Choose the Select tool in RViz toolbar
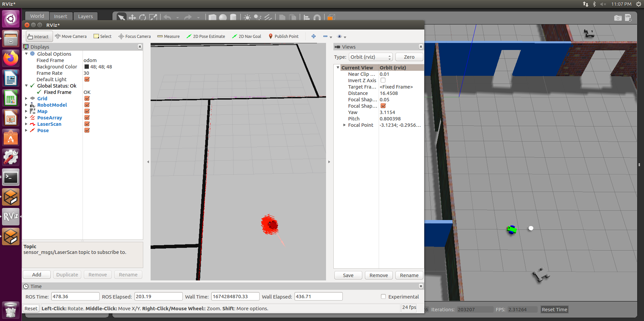This screenshot has height=321, width=644. [102, 36]
